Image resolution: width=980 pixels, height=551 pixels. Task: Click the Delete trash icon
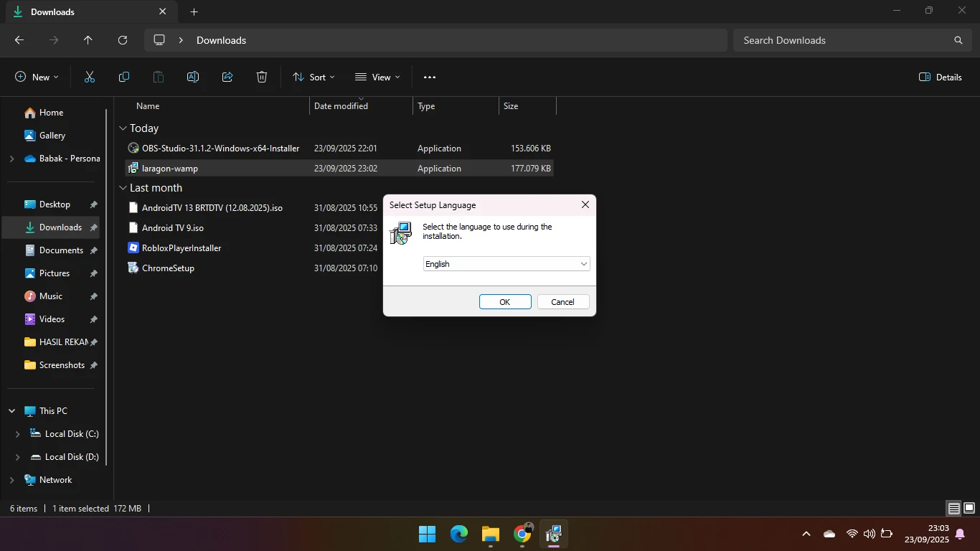coord(262,77)
